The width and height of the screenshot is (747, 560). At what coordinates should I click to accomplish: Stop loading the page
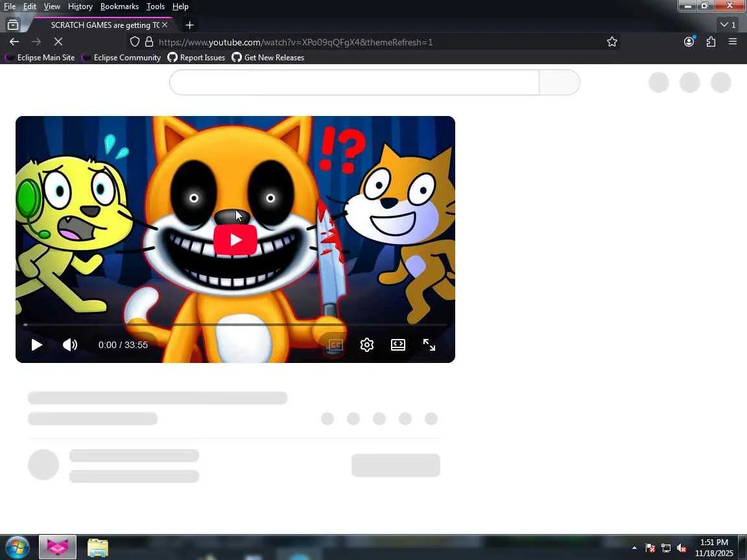pos(58,42)
